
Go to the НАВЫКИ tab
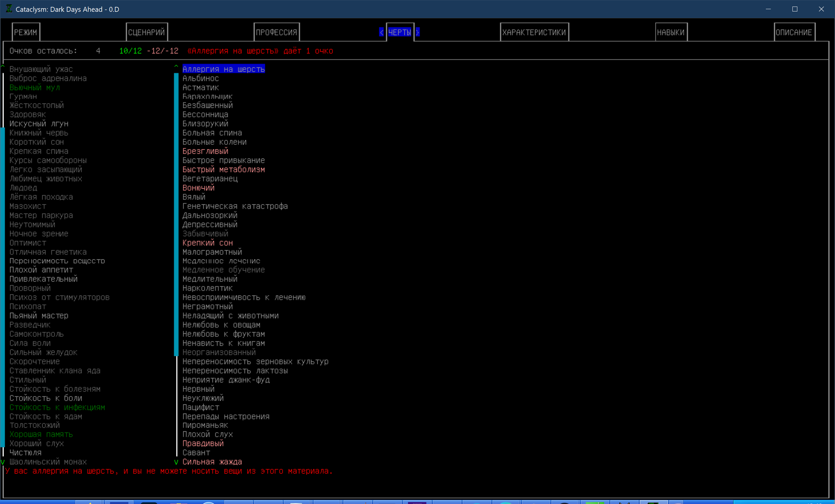(671, 32)
